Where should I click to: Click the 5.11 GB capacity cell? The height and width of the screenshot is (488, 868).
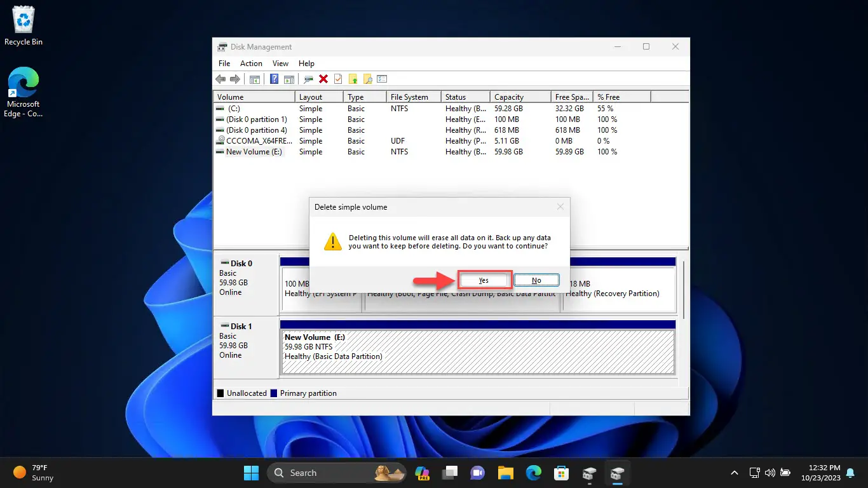(x=506, y=141)
